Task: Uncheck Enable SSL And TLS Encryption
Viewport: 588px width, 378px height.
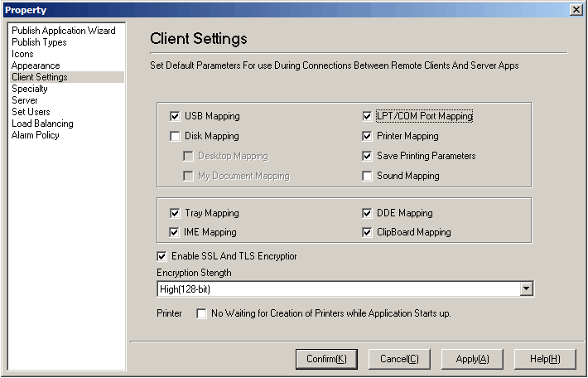Action: tap(161, 256)
